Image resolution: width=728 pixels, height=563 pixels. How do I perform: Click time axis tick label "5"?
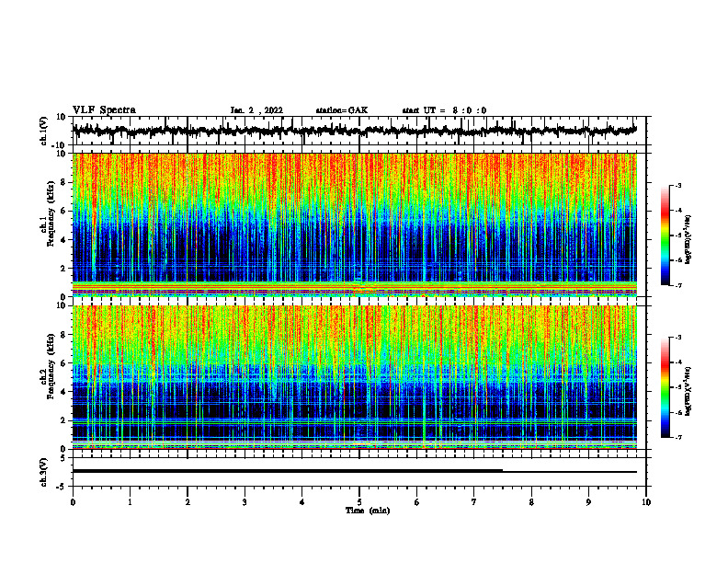(x=359, y=502)
